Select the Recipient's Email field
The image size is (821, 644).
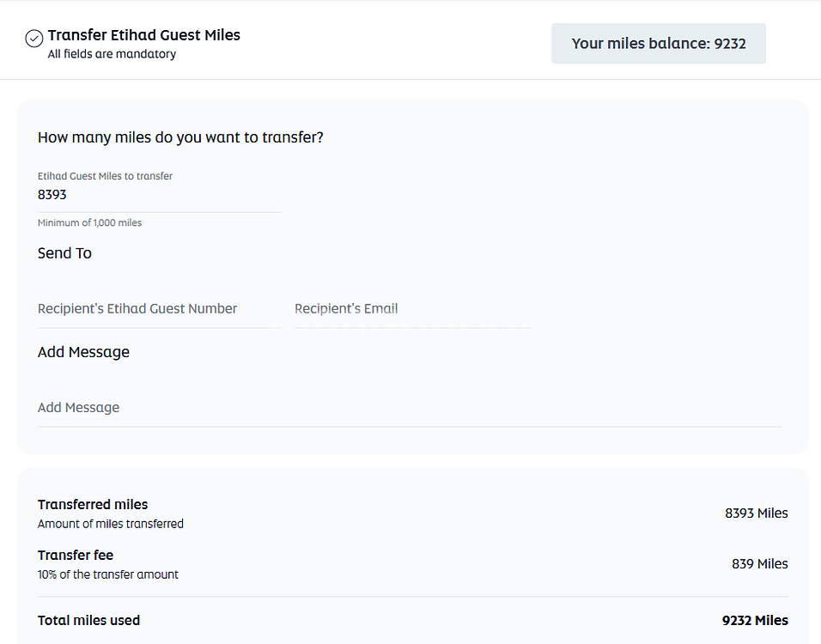pos(412,309)
